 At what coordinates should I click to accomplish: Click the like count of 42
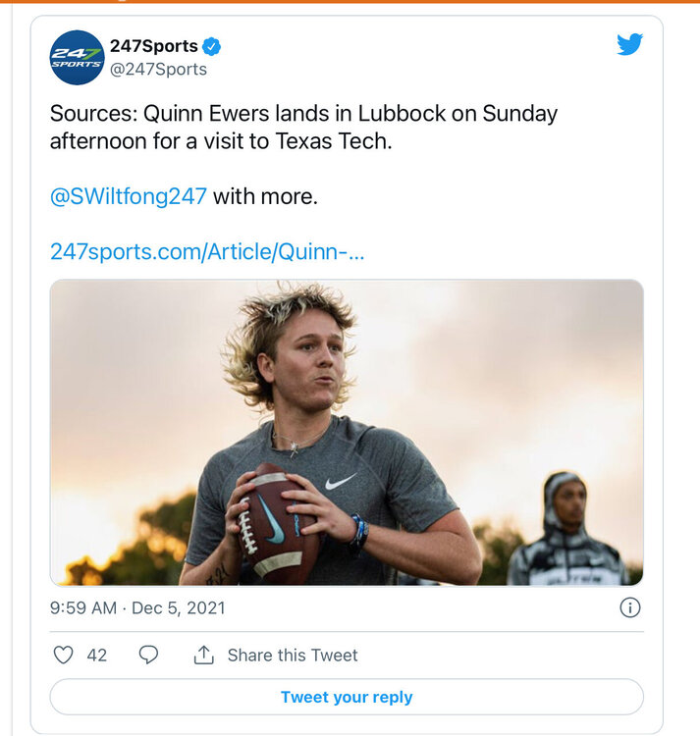pos(96,655)
